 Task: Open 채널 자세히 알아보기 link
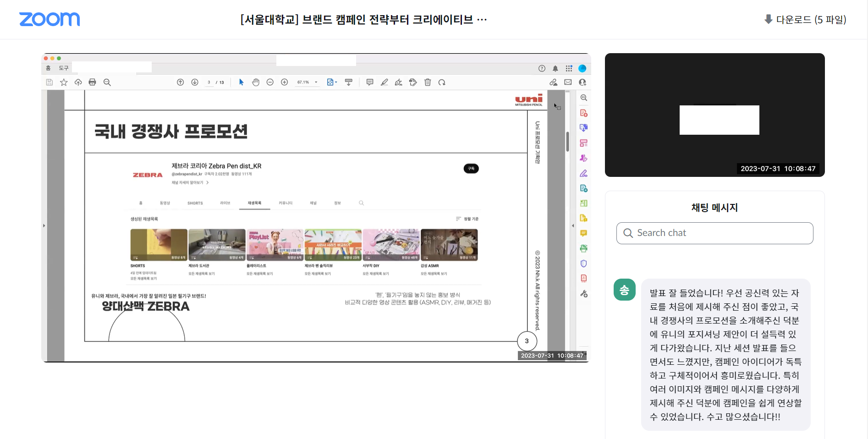click(190, 182)
